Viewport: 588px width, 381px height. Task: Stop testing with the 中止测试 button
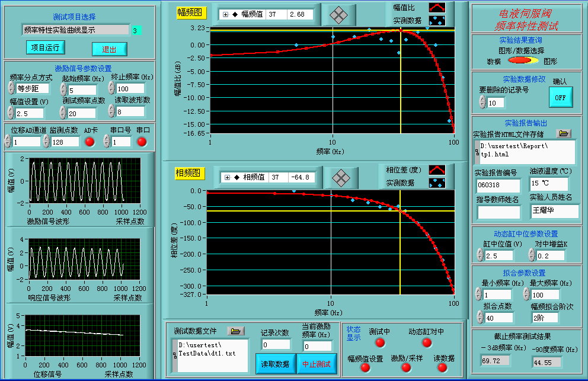point(317,364)
